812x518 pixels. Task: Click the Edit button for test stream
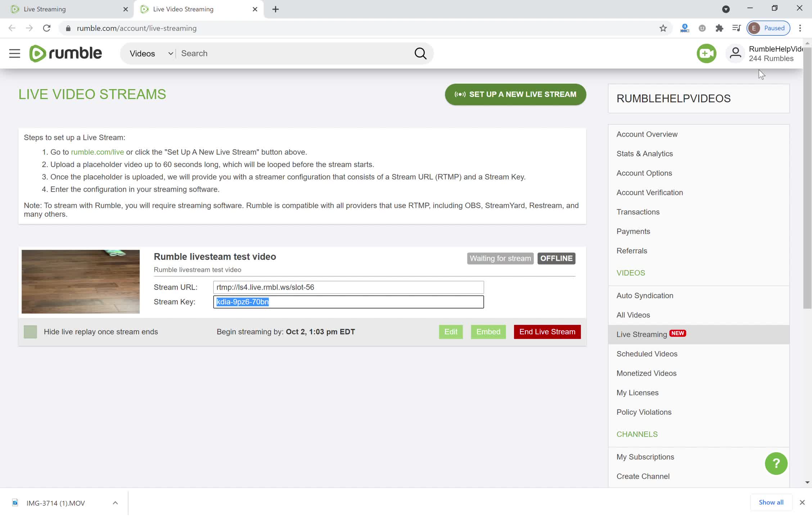click(x=450, y=331)
